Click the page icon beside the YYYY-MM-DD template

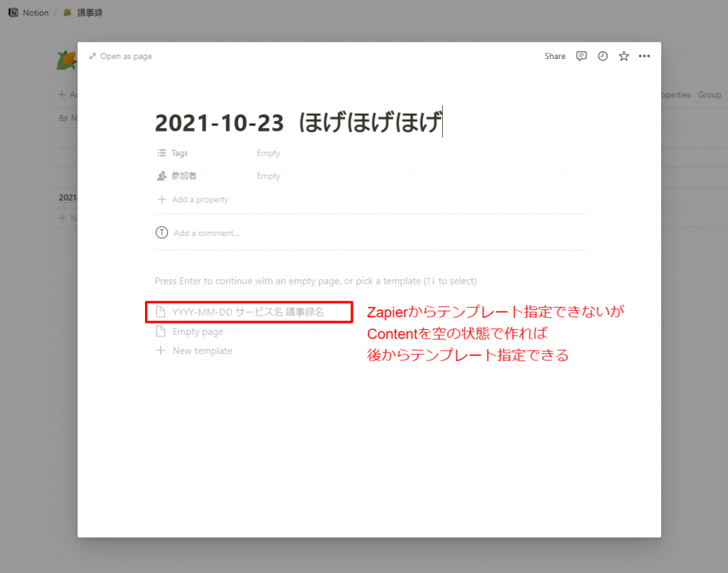coord(160,311)
